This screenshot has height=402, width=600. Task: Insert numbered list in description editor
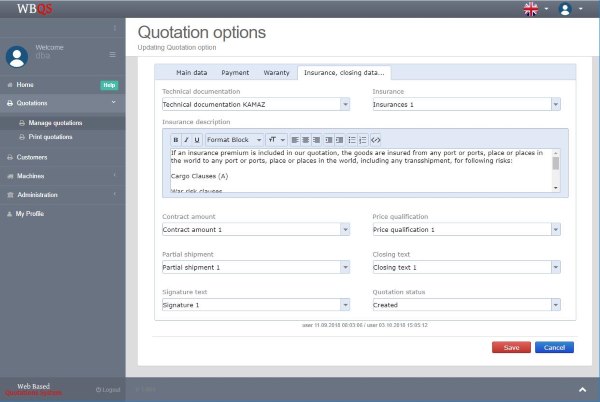pyautogui.click(x=363, y=139)
